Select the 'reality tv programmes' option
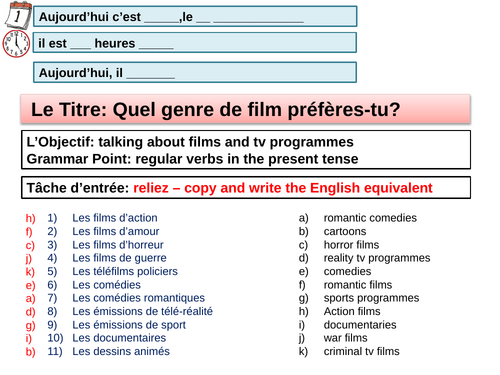 coord(377,258)
